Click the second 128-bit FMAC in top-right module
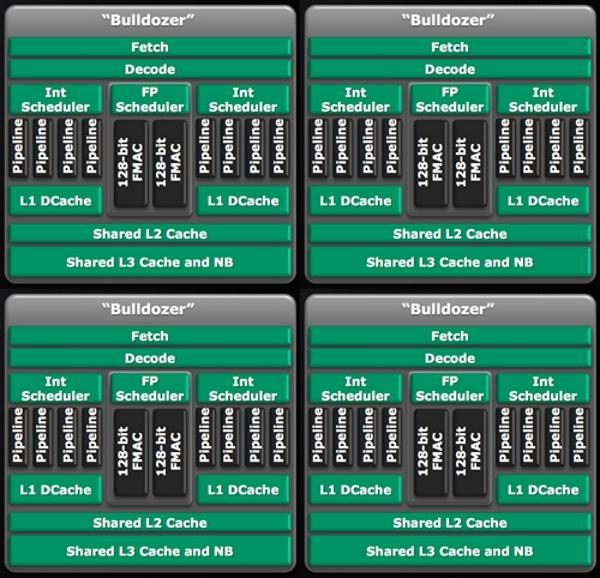This screenshot has width=600, height=578. tap(468, 163)
